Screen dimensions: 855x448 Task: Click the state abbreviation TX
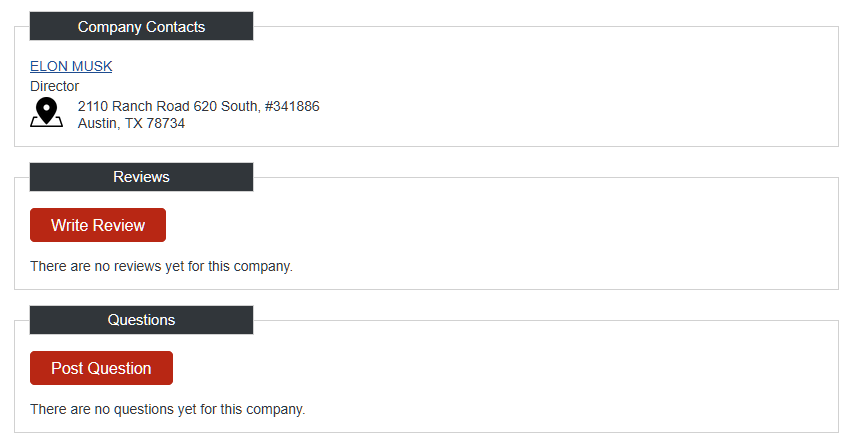pyautogui.click(x=134, y=123)
